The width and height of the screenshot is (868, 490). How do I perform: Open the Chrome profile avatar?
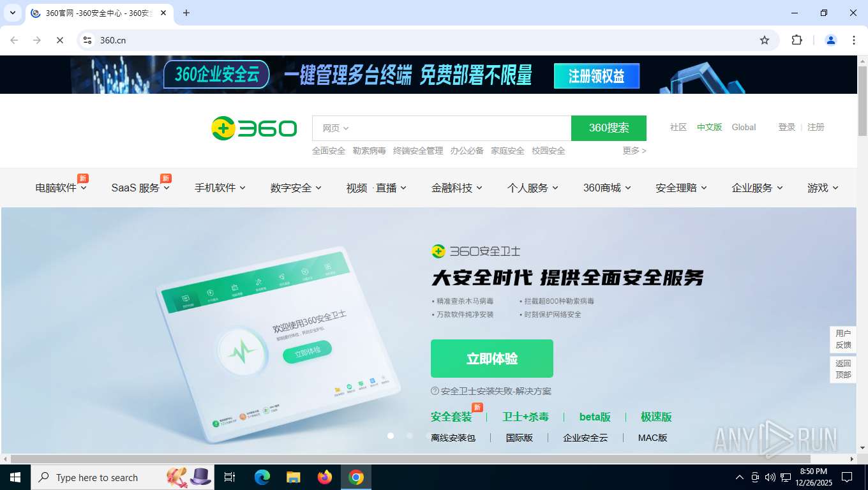click(x=831, y=40)
